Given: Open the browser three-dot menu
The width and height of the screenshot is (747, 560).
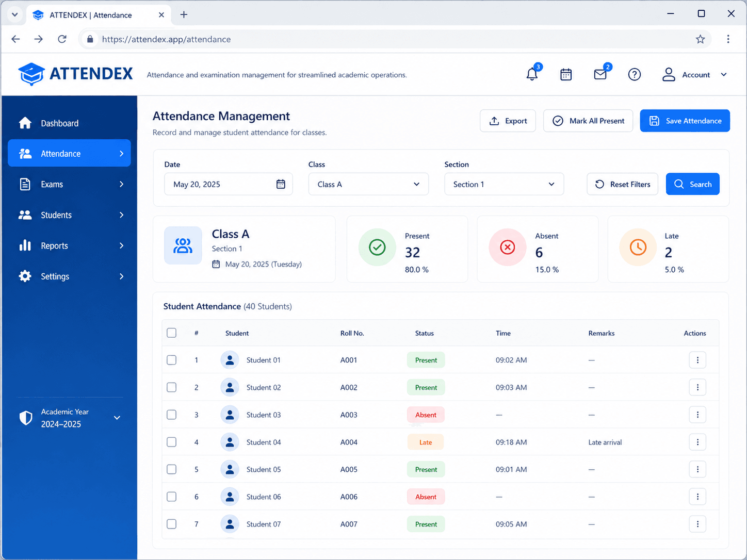Looking at the screenshot, I should (x=728, y=39).
